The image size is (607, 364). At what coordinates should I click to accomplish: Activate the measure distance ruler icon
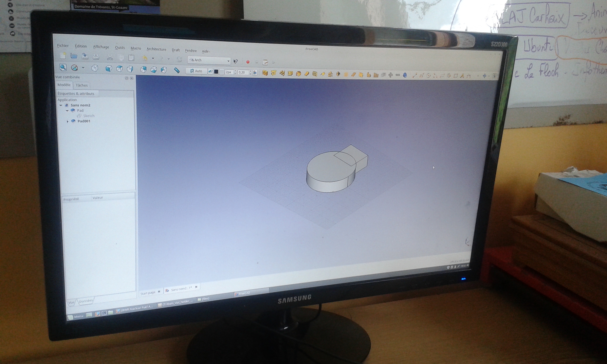[177, 70]
